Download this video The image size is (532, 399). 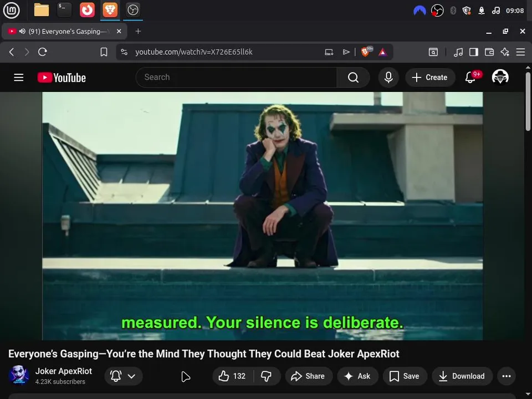[462, 376]
